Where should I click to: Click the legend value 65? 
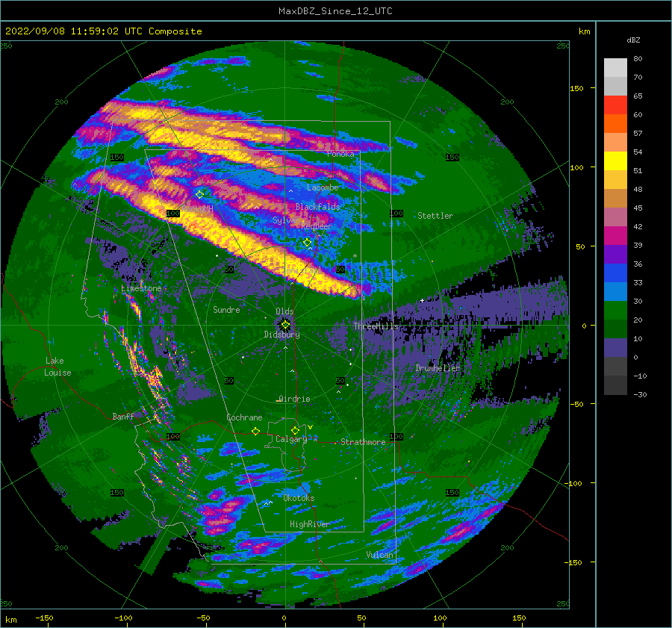pyautogui.click(x=638, y=96)
